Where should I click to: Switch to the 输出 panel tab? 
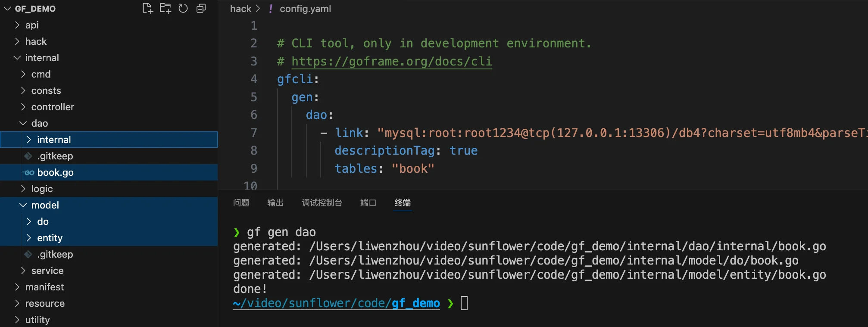pos(275,202)
